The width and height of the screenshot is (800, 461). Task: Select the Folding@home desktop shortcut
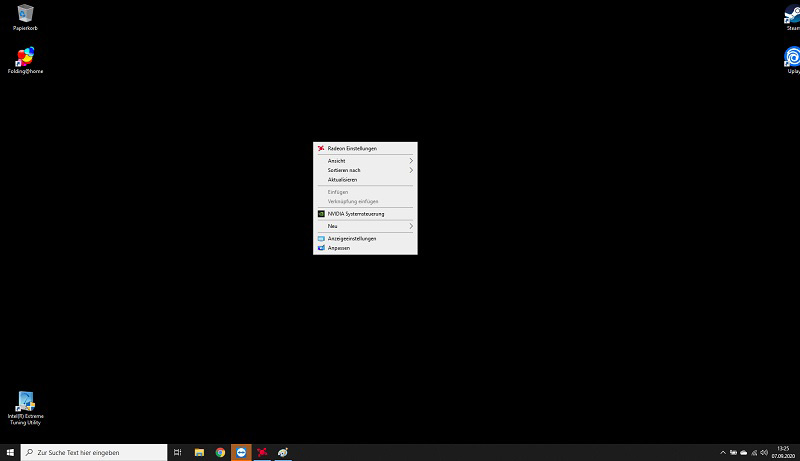[x=25, y=60]
